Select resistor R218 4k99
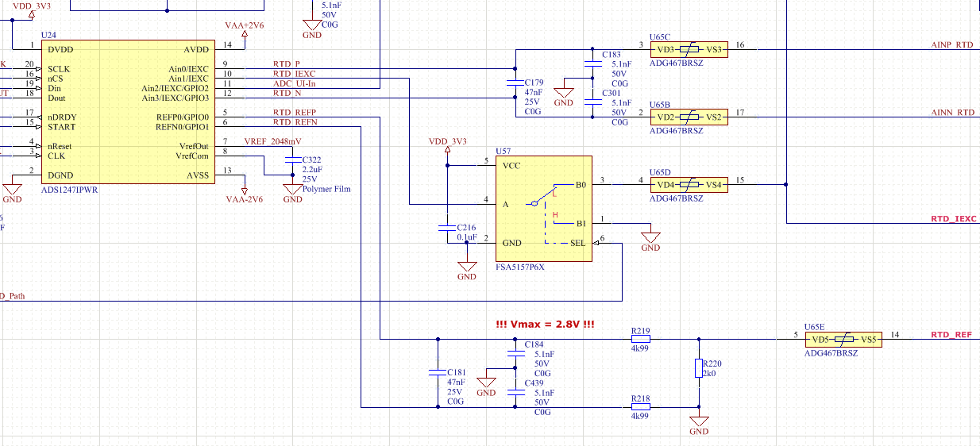980x446 pixels. coord(640,407)
